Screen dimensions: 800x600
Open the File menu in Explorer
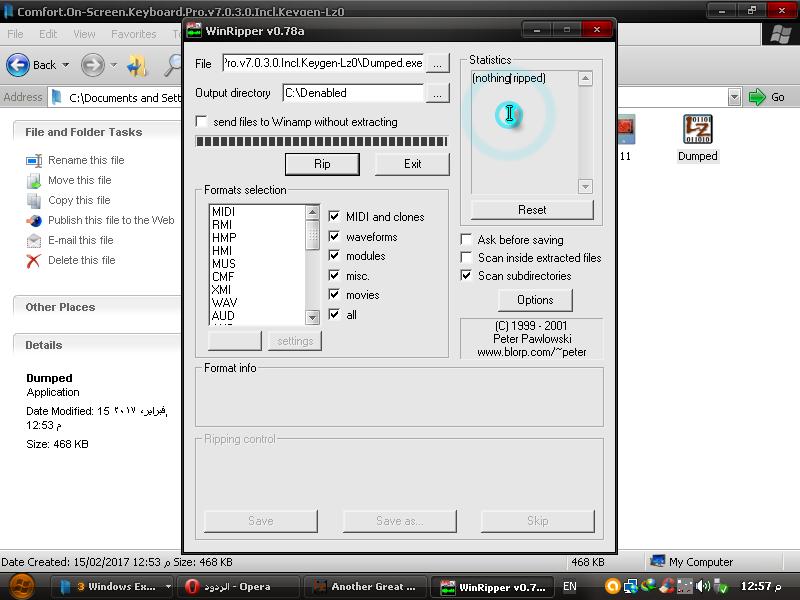(x=15, y=34)
